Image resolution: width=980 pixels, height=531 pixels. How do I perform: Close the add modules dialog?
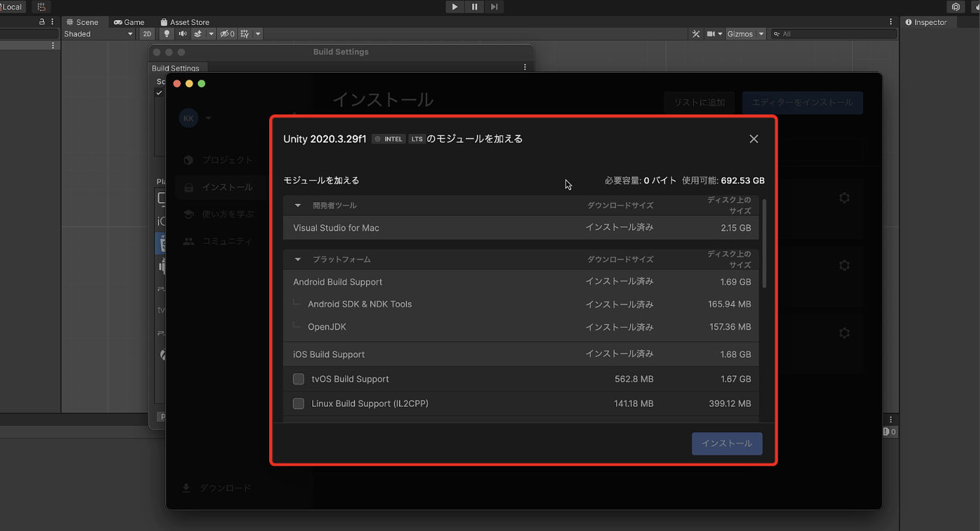[754, 139]
